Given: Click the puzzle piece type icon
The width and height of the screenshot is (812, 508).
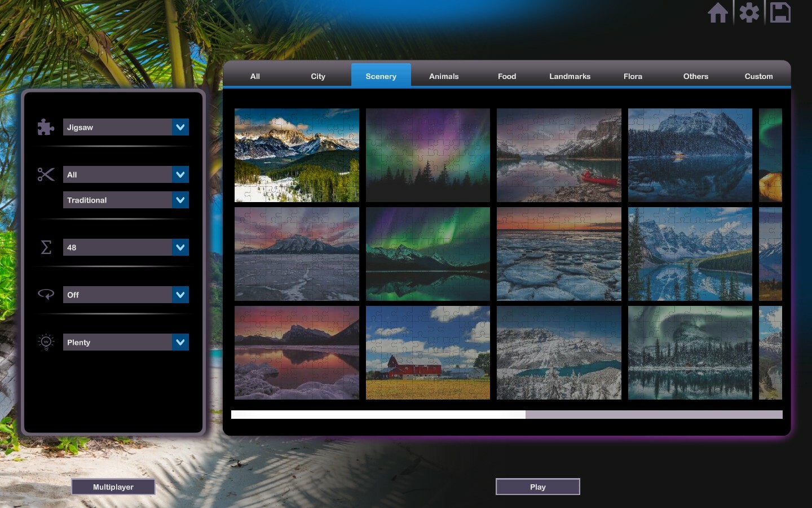Looking at the screenshot, I should tap(45, 127).
